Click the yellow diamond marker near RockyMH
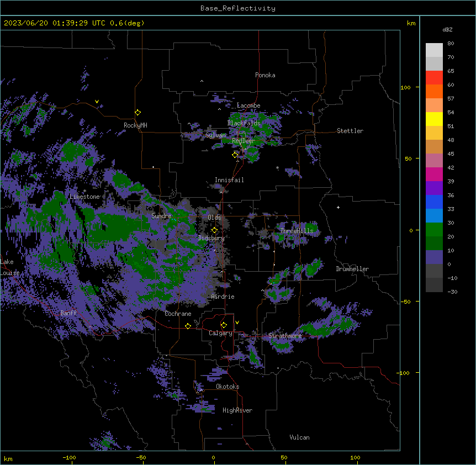 tap(137, 112)
